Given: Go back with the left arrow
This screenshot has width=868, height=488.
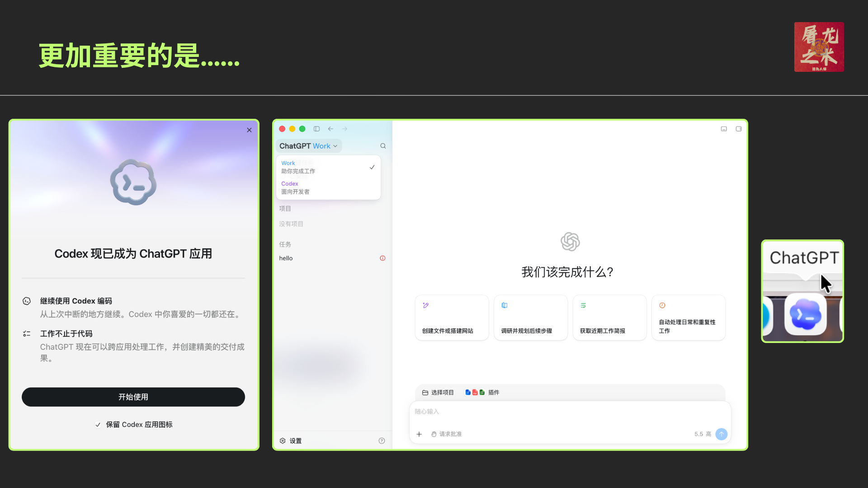Looking at the screenshot, I should tap(330, 129).
